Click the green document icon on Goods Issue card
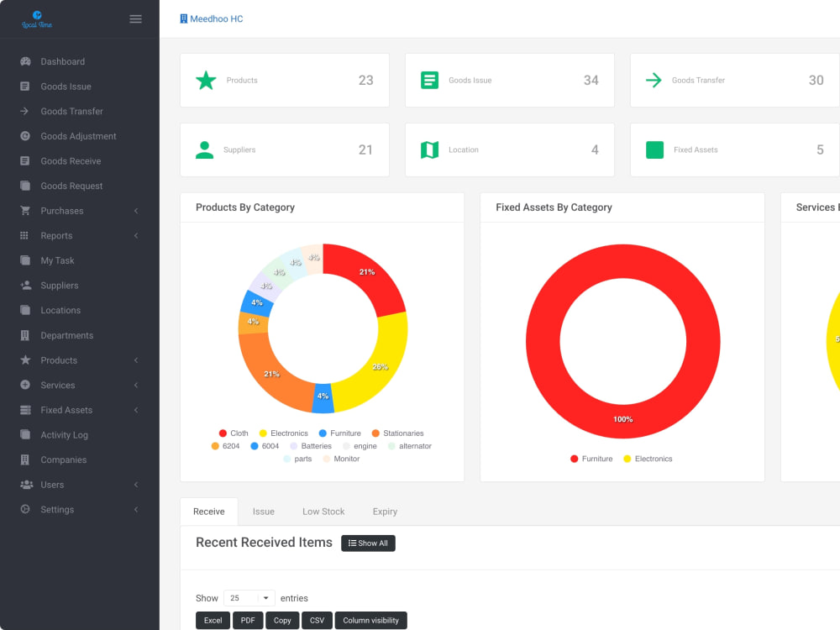840x630 pixels. pos(429,81)
